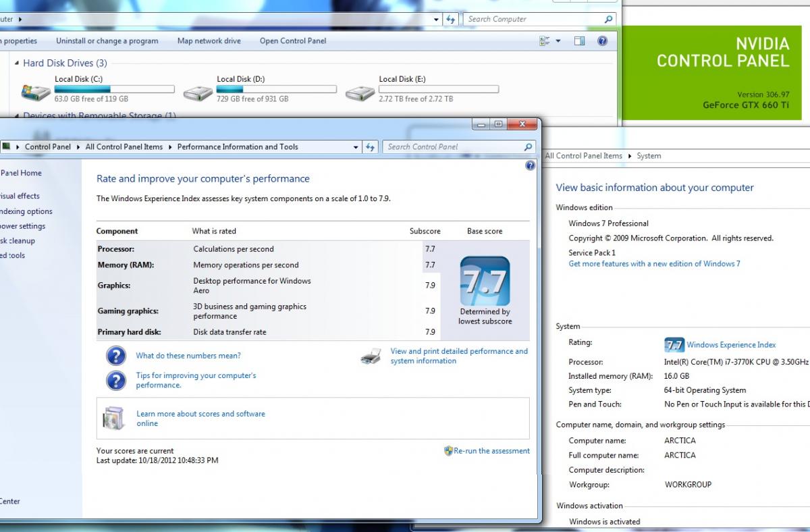Toggle the preview pane icon in Computer window
Viewport: 810px width, 532px height.
point(579,41)
